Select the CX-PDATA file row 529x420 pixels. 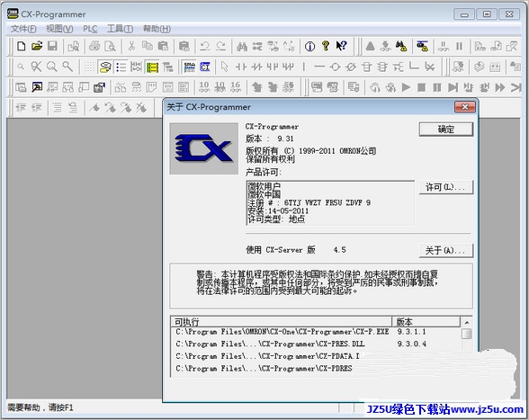coord(267,356)
